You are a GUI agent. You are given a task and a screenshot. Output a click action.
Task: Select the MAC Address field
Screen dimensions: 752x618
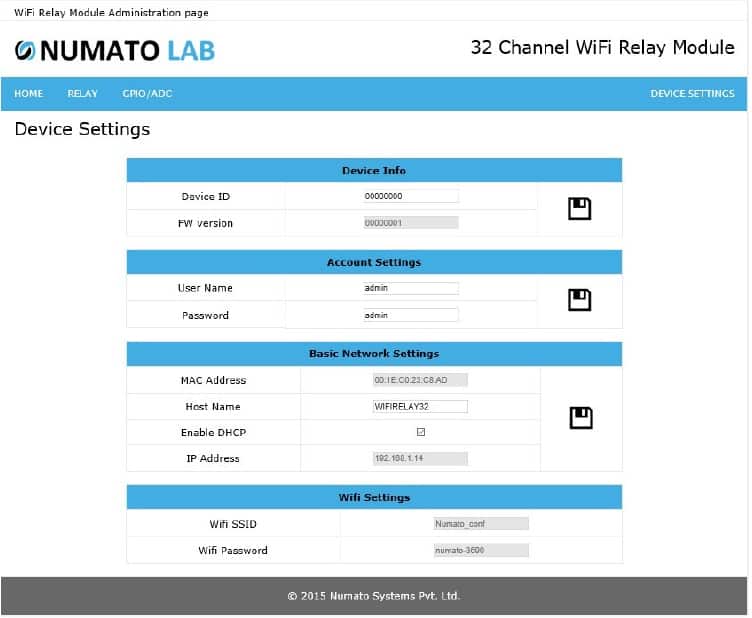coord(420,380)
